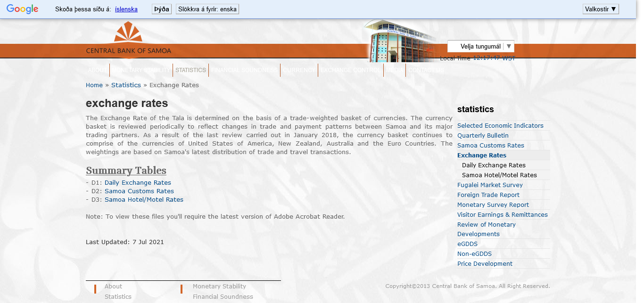Select Quarterly Bulletin in statistics sidebar
Screen dimensions: 644x303
(x=483, y=136)
